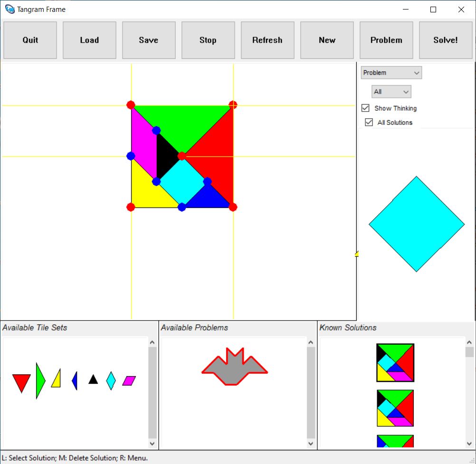Open the Load button
The width and height of the screenshot is (476, 464).
(90, 40)
